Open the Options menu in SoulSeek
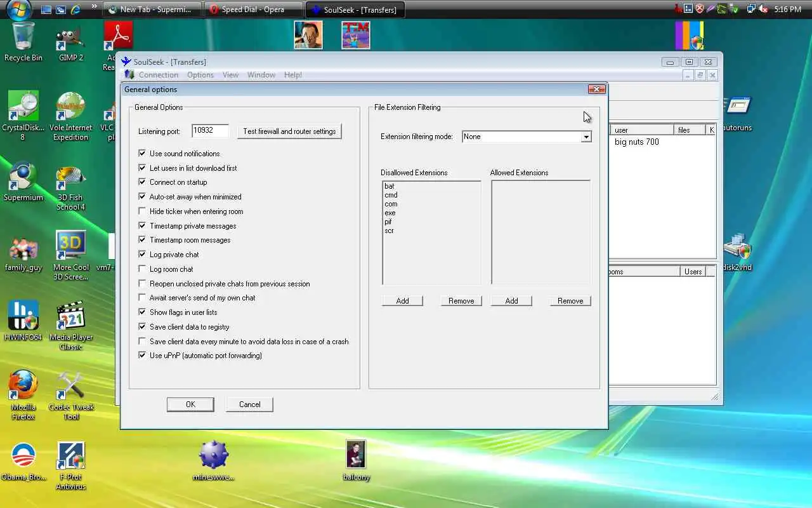812x508 pixels. click(x=200, y=75)
